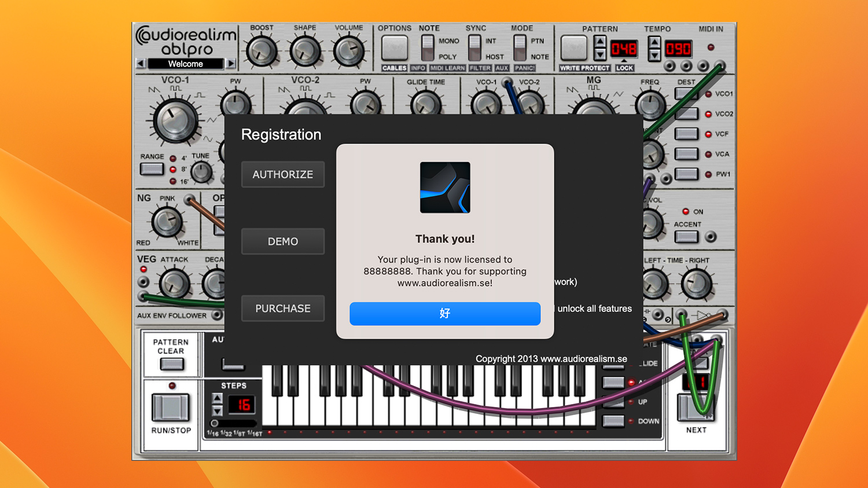
Task: Click the noise generator output jack
Action: (189, 200)
